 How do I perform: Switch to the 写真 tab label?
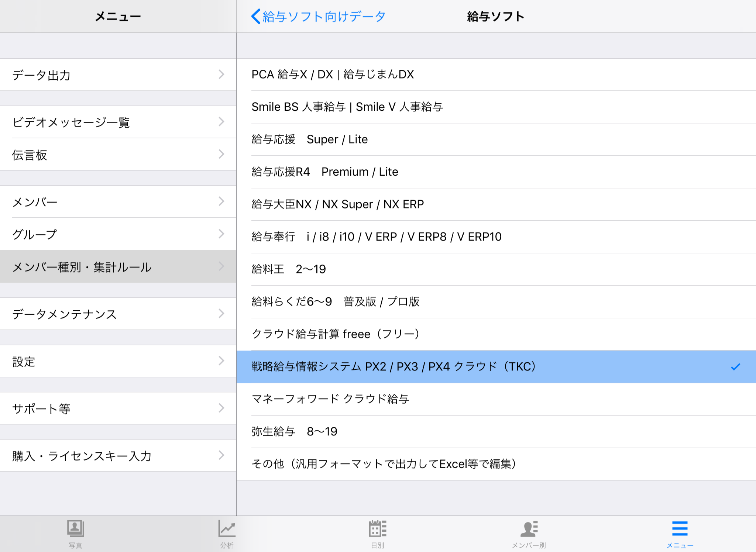(75, 545)
